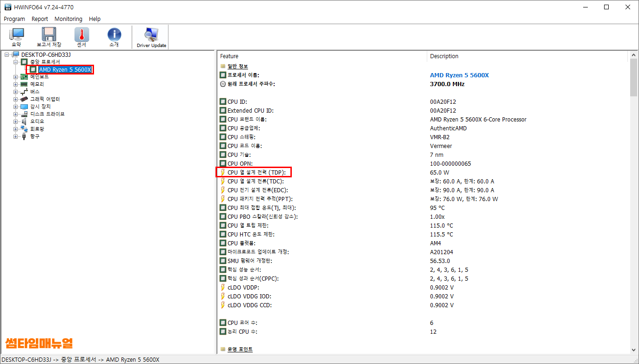Click the 일반 정보 section heading
The width and height of the screenshot is (639, 364).
tap(238, 66)
